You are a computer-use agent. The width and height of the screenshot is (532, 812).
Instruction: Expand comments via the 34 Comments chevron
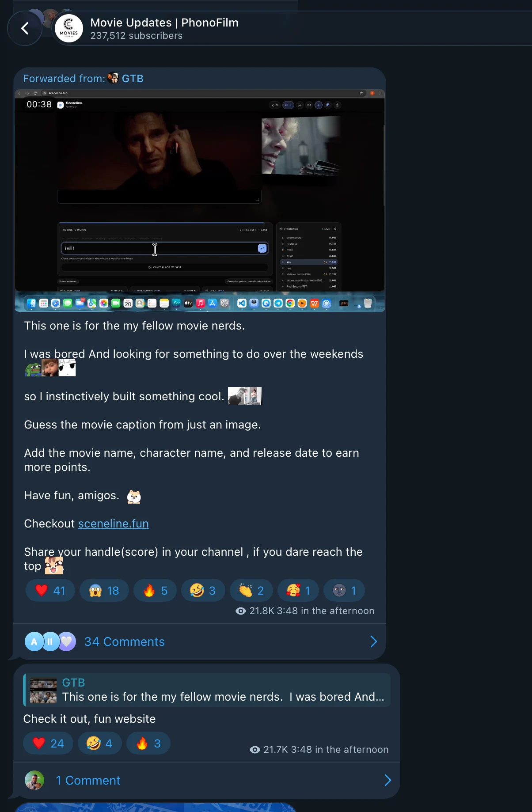(x=373, y=641)
